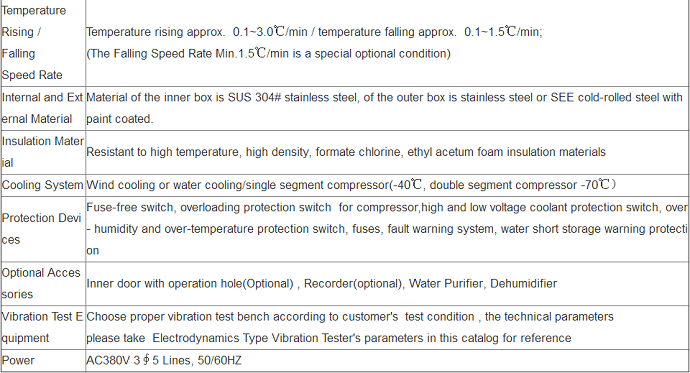
Task: Click the 'Internal and External Material' row label
Action: tap(42, 108)
